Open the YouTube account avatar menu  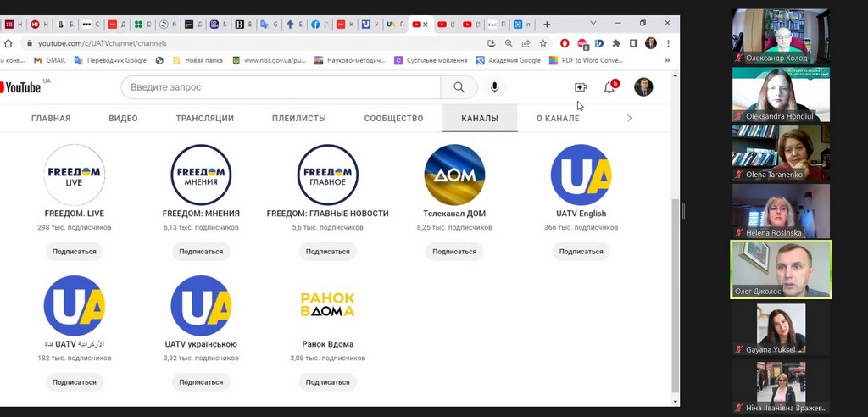[x=643, y=86]
